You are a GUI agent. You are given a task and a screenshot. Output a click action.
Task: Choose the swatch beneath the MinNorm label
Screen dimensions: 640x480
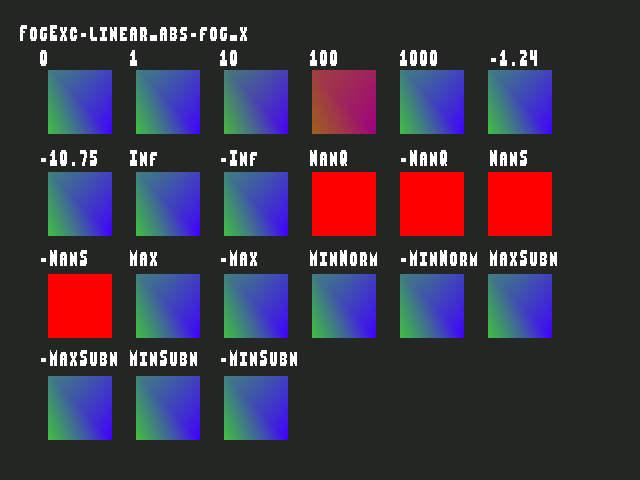click(344, 306)
